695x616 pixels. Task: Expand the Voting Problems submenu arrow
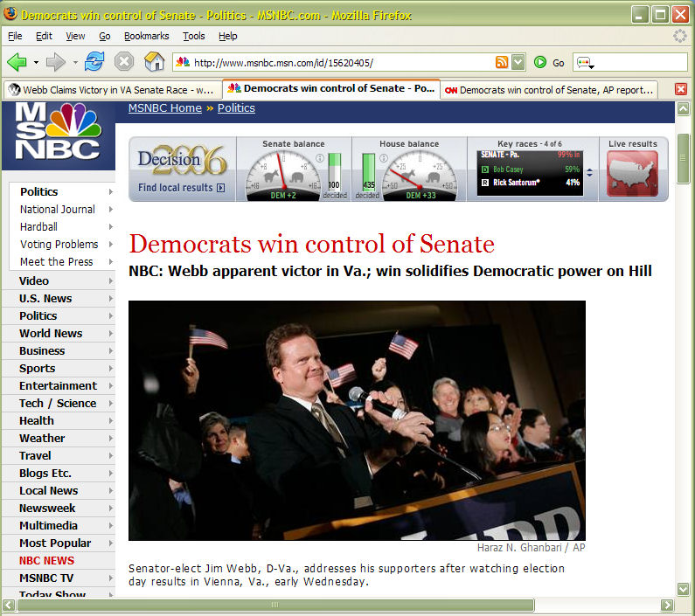[110, 244]
